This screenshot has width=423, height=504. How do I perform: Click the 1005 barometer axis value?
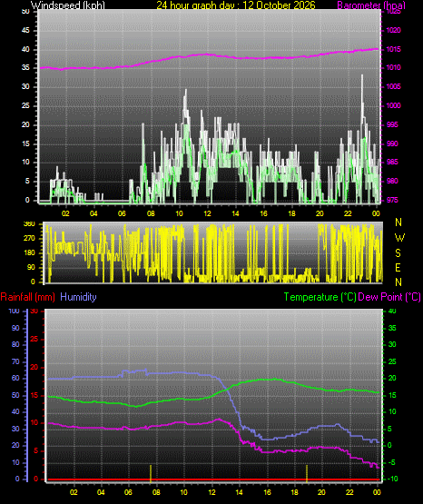pos(393,86)
